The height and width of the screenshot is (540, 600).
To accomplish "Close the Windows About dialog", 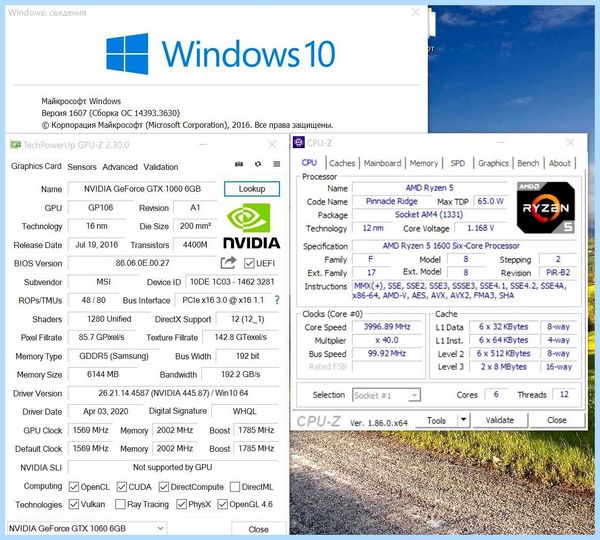I will point(415,13).
